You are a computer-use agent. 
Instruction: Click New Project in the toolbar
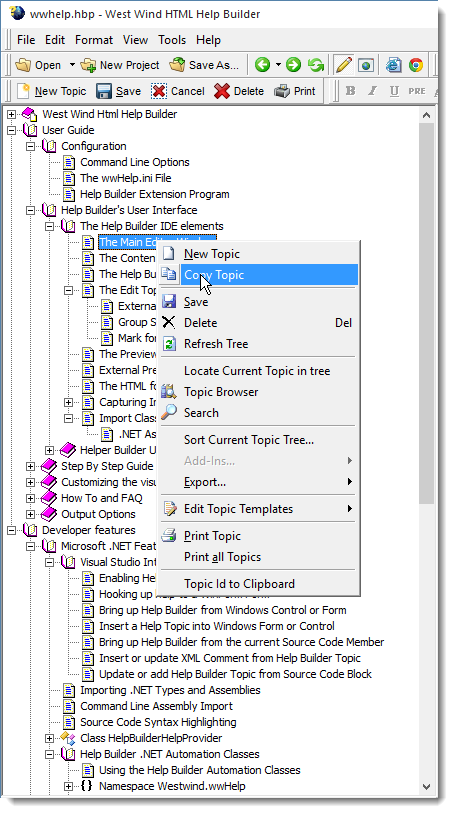(120, 65)
